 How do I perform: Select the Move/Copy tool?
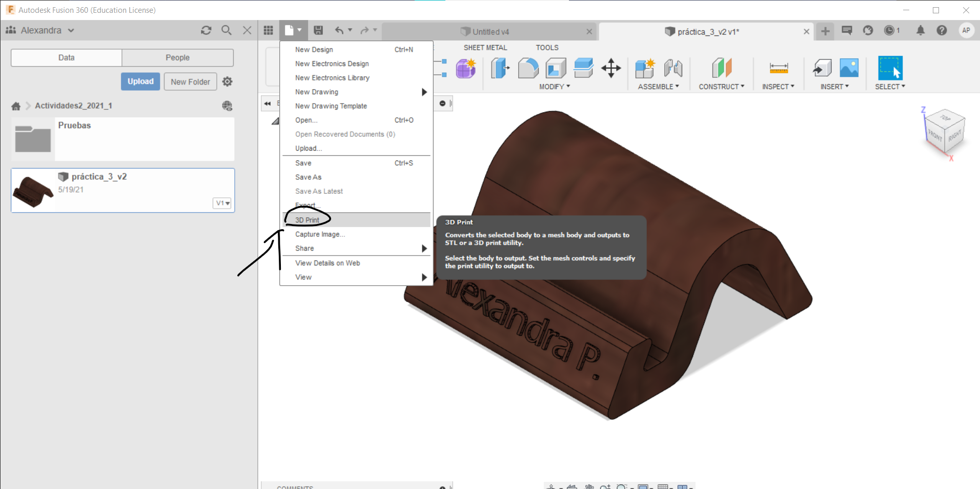coord(611,68)
